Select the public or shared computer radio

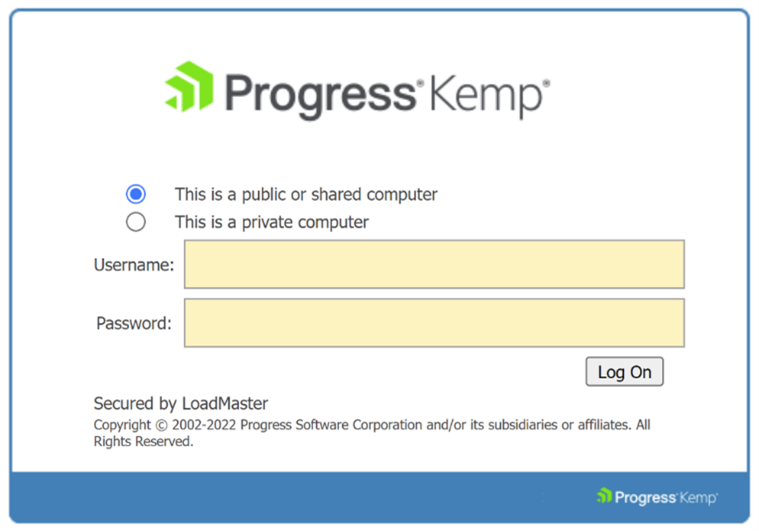(x=136, y=194)
